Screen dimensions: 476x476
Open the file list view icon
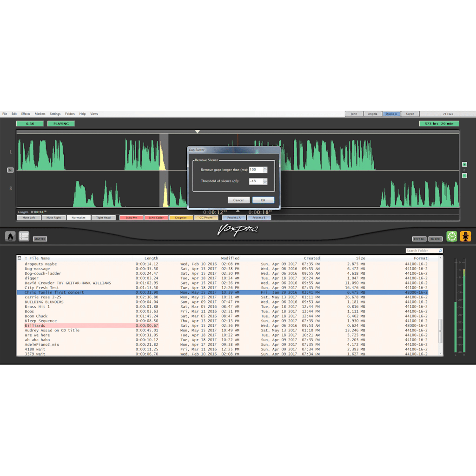tap(24, 236)
